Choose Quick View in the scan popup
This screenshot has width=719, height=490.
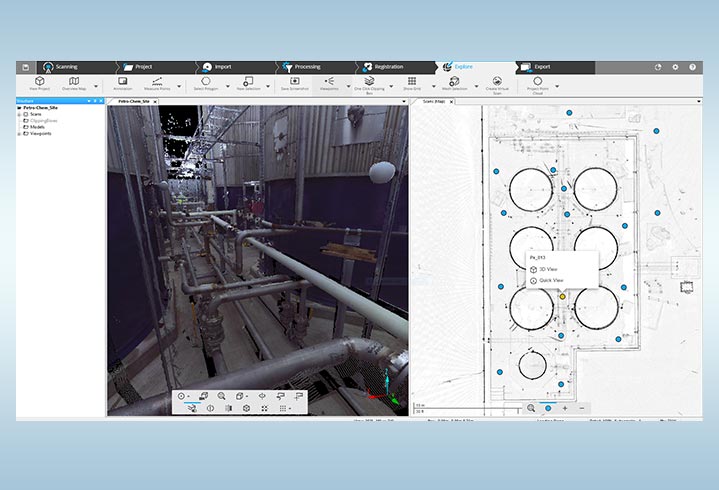551,280
